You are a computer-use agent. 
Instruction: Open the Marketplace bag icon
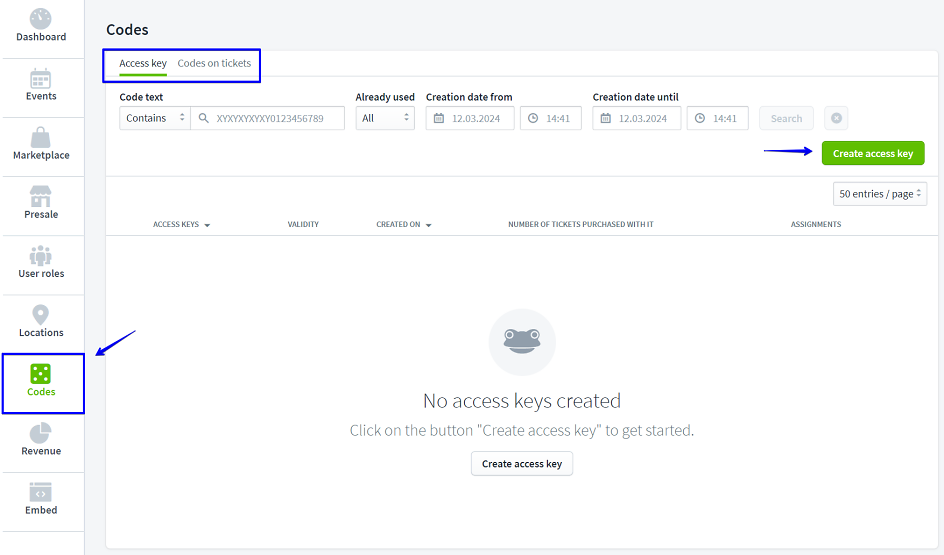pyautogui.click(x=41, y=137)
